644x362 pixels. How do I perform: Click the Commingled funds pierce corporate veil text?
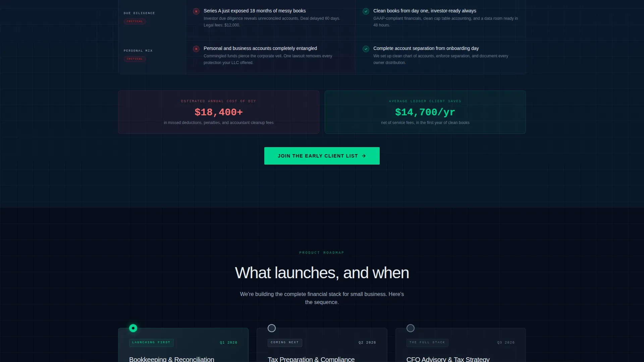268,59
